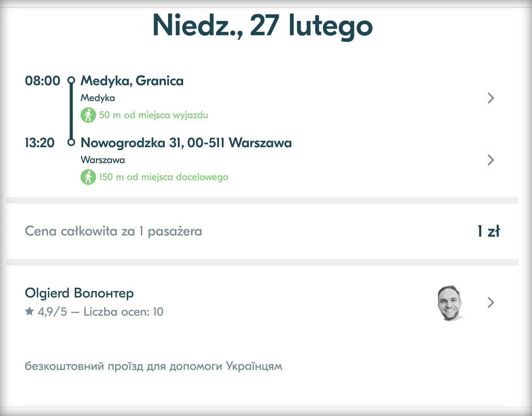Viewport: 532px width, 416px height.
Task: Click the trip note about helping Ukrainians
Action: pos(154,366)
